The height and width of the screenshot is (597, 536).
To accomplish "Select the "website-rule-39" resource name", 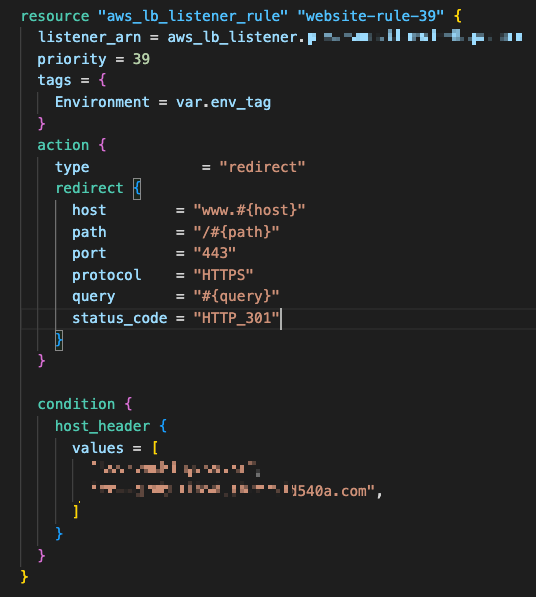I will click(370, 16).
